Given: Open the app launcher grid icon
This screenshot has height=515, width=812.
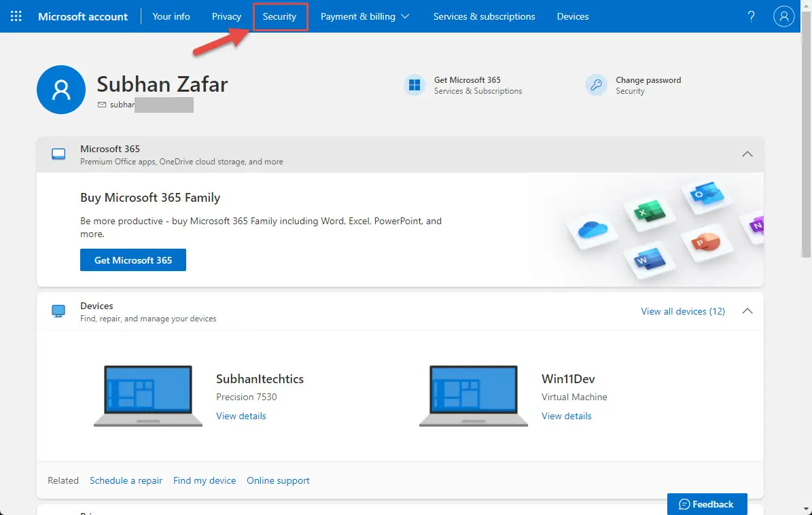Looking at the screenshot, I should pos(16,16).
